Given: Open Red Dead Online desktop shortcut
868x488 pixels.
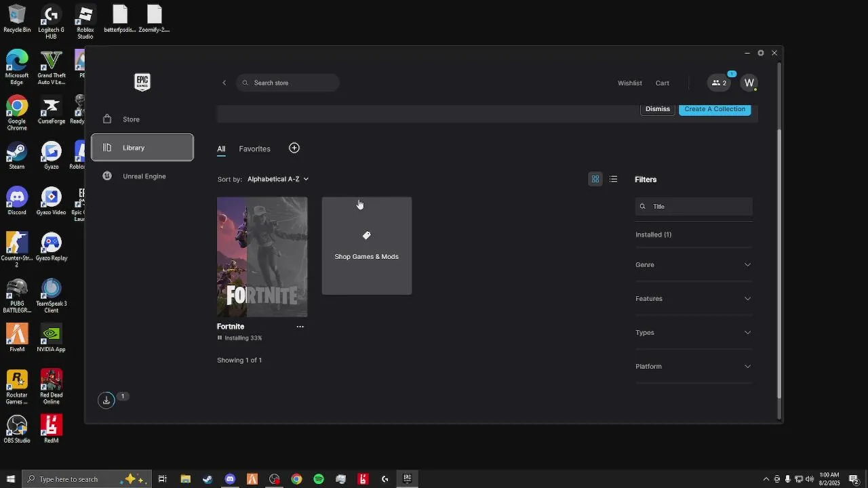Looking at the screenshot, I should click(51, 386).
